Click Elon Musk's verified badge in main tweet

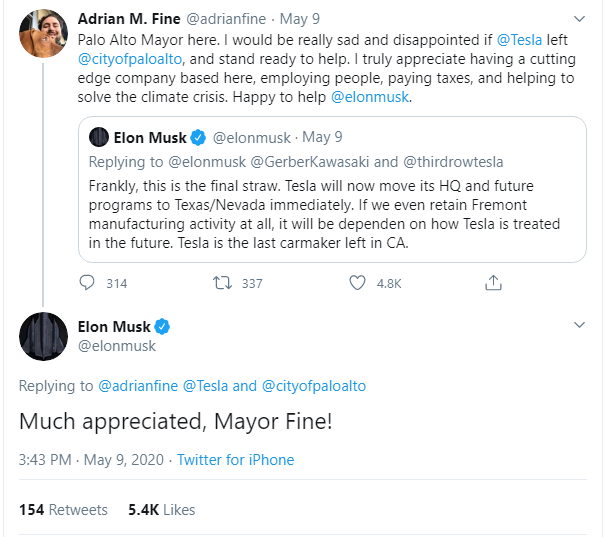point(163,326)
